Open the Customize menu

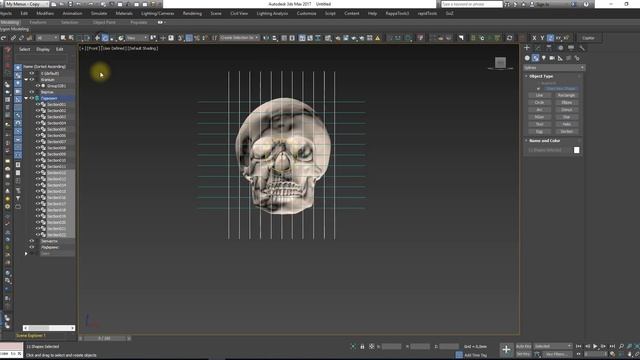click(306, 13)
